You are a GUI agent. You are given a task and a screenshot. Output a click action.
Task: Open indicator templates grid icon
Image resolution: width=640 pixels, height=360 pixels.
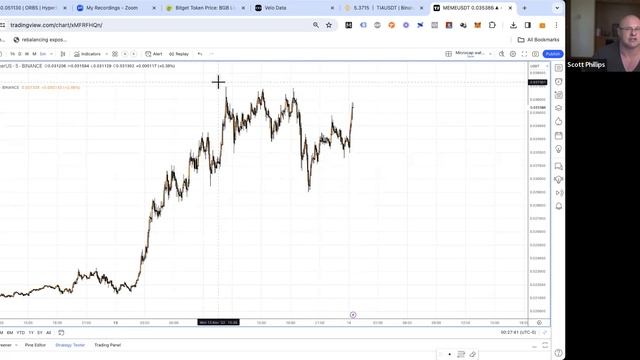115,54
